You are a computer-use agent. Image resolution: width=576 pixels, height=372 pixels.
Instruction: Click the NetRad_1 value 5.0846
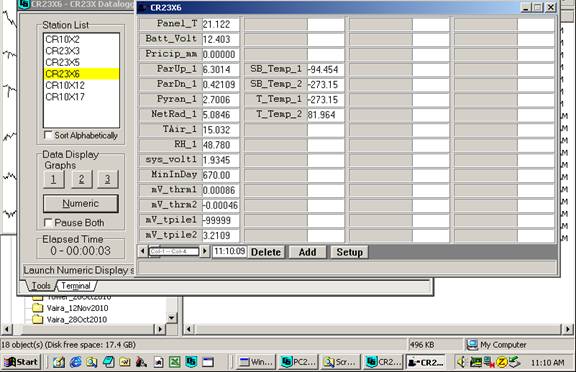click(220, 115)
